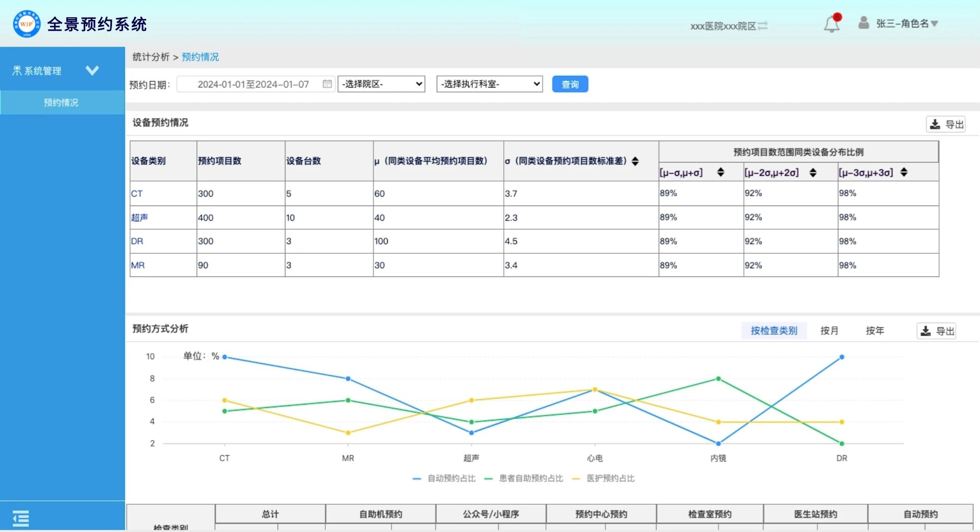Switch hospital campus via swap icon
The height and width of the screenshot is (532, 980).
[x=763, y=25]
